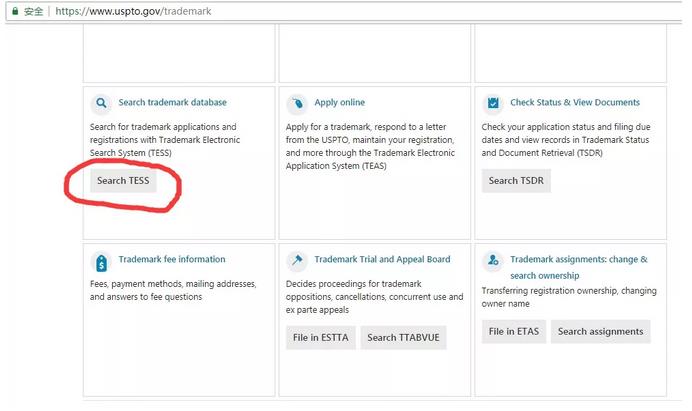Click the Apply online tag icon
Viewport: 692px width, 411px height.
[x=297, y=103]
